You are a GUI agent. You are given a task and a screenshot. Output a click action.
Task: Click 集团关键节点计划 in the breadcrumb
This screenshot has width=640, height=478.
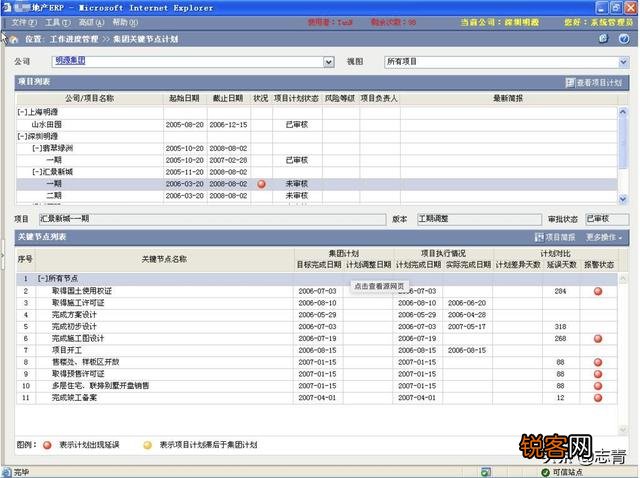point(145,39)
